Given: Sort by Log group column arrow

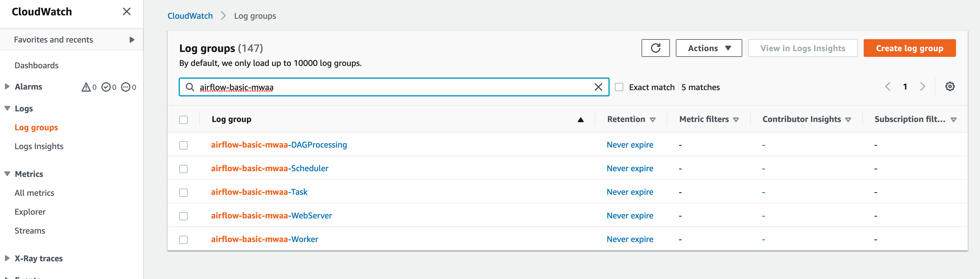Looking at the screenshot, I should [x=581, y=119].
